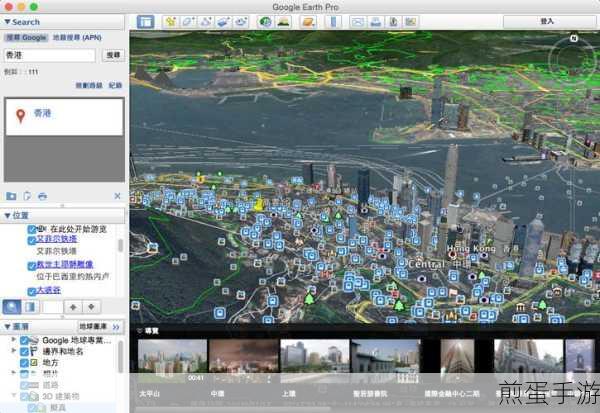Viewport: 600px width, 413px height.
Task: Toggle the 3D 建築物 layer checkbox
Action: 24,396
